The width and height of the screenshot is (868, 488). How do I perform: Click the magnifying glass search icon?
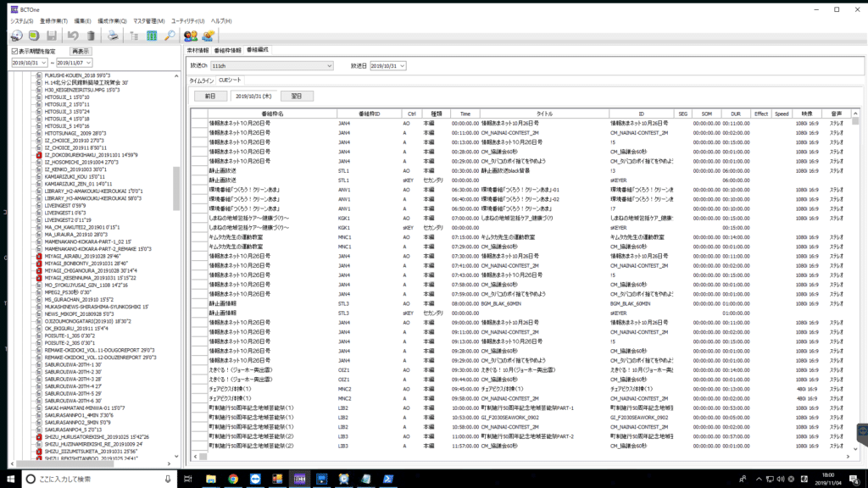click(170, 36)
